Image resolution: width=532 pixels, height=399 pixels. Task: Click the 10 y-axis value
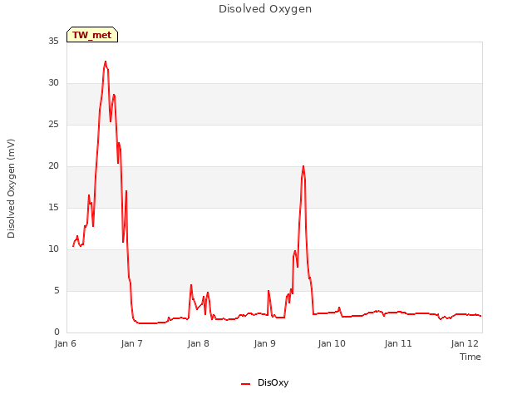[x=53, y=249]
